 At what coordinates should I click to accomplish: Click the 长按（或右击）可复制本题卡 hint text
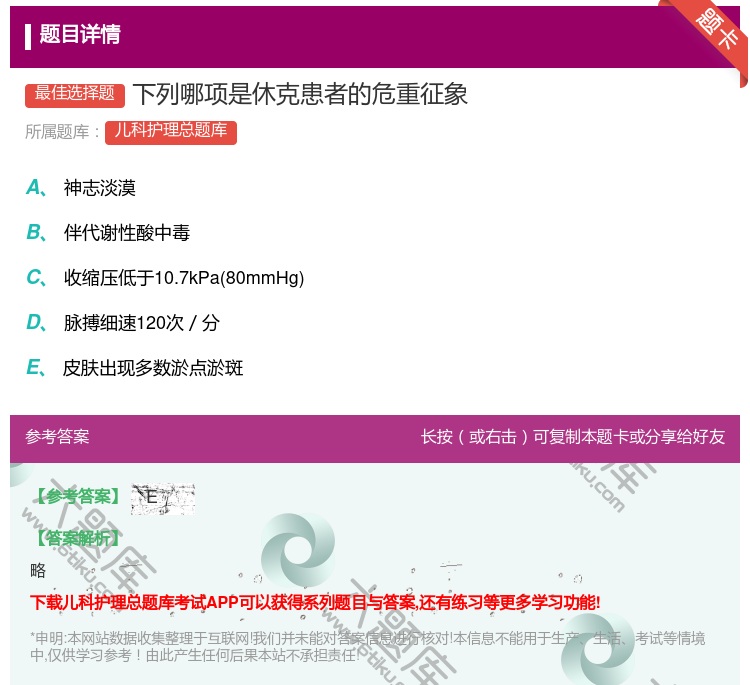572,437
